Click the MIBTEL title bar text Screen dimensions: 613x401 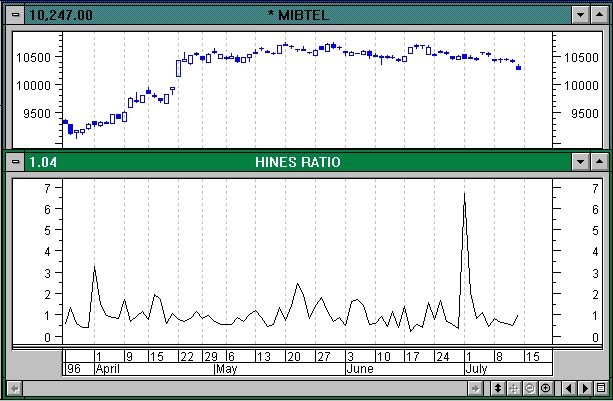click(298, 15)
